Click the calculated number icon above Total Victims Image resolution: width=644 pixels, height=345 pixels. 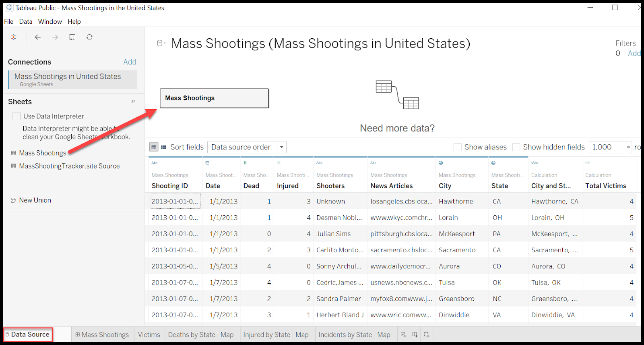[x=588, y=163]
